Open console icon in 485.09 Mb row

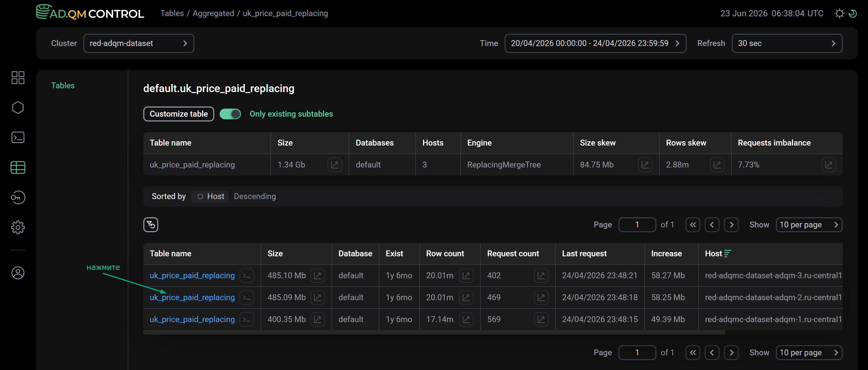point(247,297)
